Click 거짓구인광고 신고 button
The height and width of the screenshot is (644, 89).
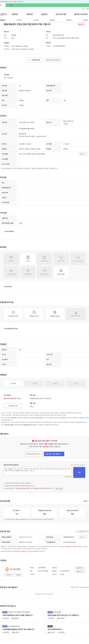[x=82, y=531]
